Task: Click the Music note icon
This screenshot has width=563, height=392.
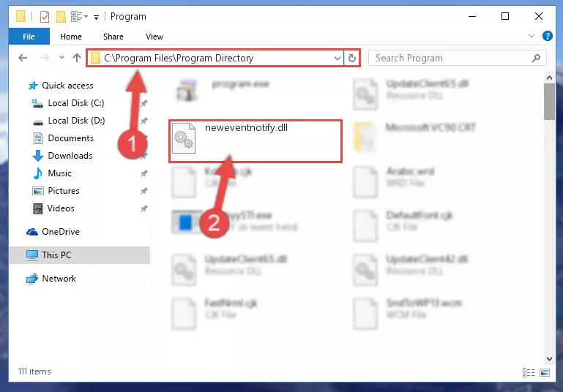Action: coord(37,173)
